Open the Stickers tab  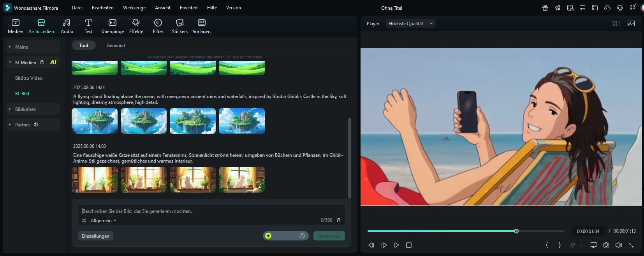(180, 26)
